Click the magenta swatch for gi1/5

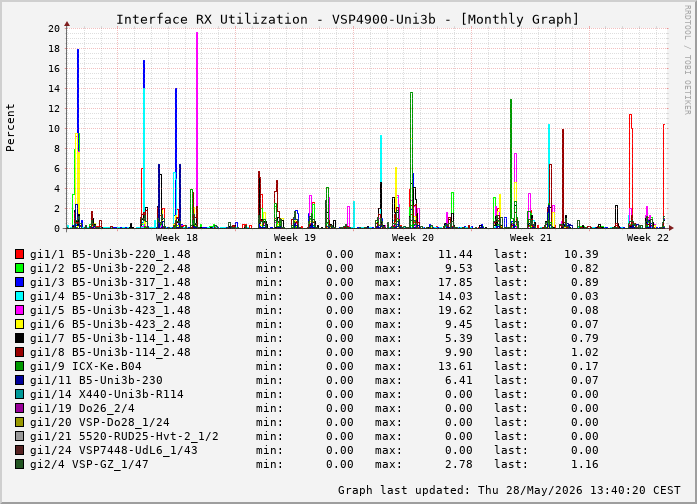point(19,310)
